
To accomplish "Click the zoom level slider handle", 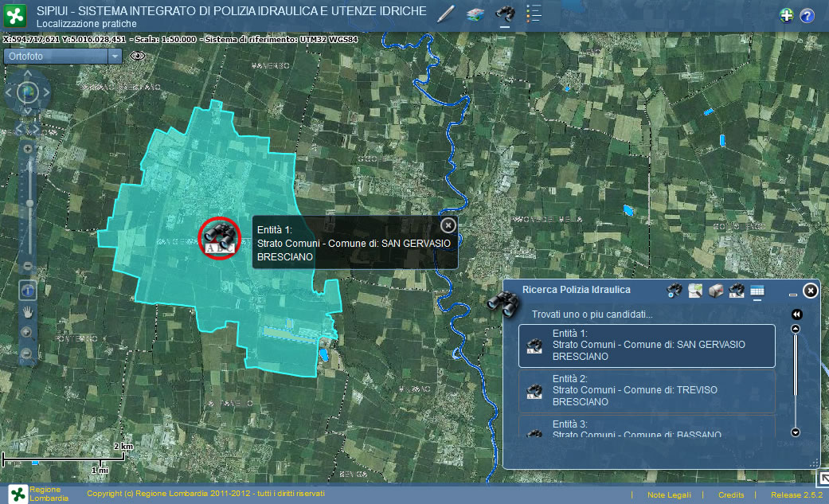I will click(x=29, y=203).
